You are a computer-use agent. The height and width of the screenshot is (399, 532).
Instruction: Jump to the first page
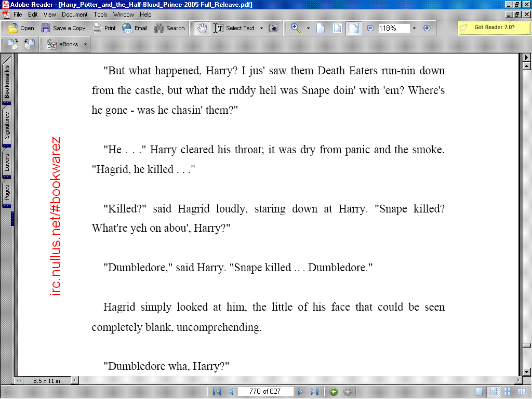coord(217,392)
